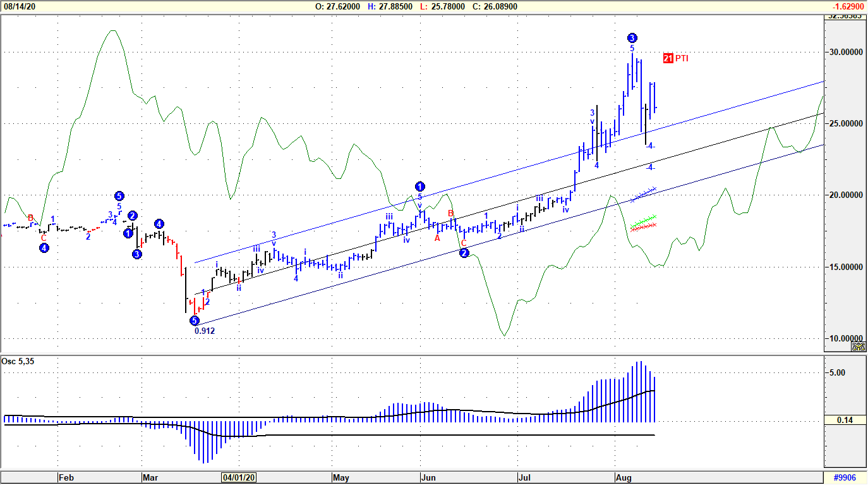Select the circled wave 3 label at the peak
This screenshot has height=485, width=868.
pos(632,38)
